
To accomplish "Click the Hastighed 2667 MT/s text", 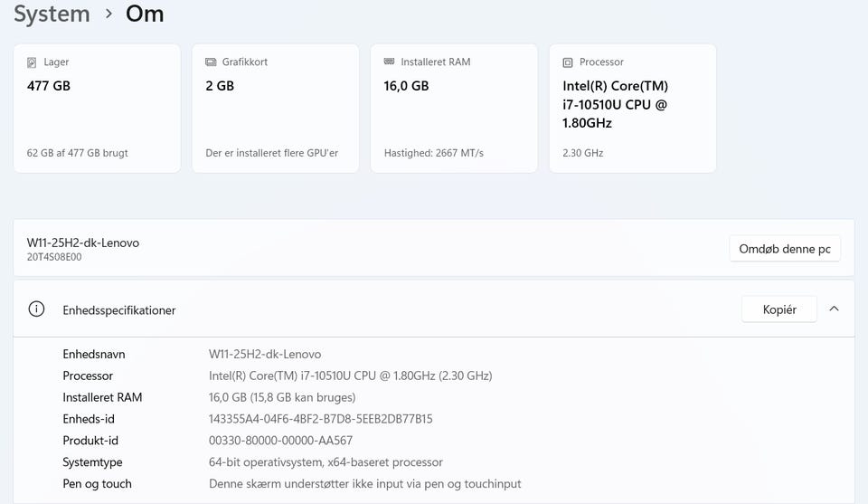I will [434, 153].
